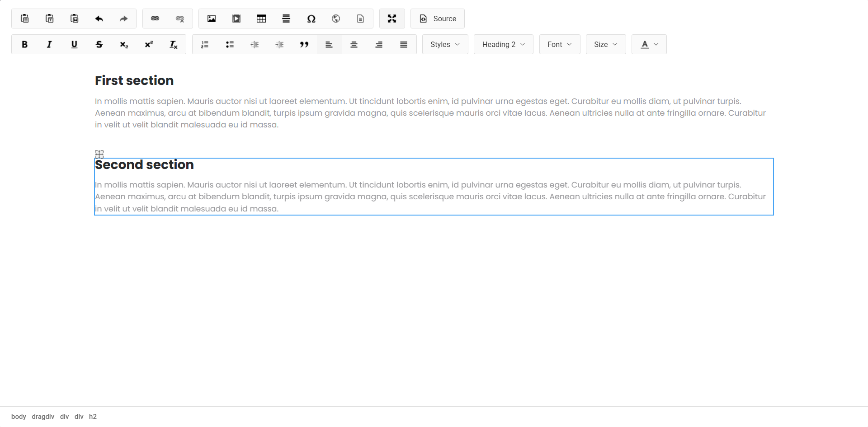
Task: Switch to Source view
Action: coord(437,19)
